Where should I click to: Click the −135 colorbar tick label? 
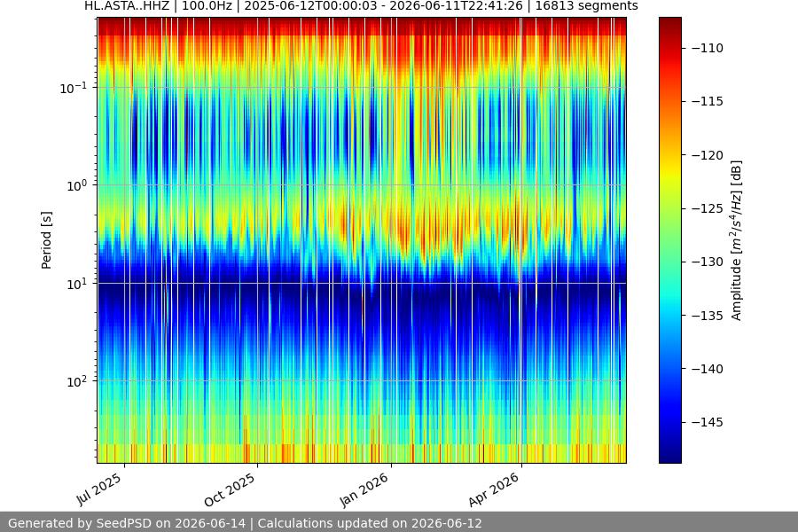click(708, 316)
